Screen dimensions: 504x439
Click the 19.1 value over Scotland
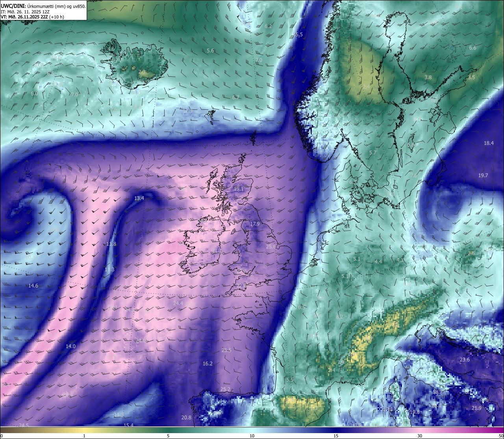[239, 189]
